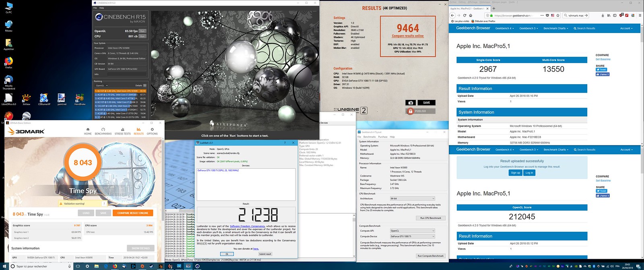Viewport: 644px width, 270px height.
Task: Select the Apple Inc. MacPro5,1 Firefox tab
Action: coord(467,8)
